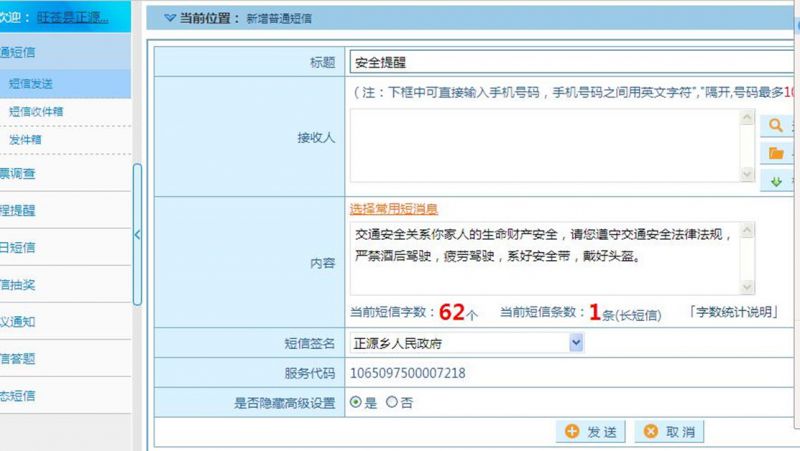The width and height of the screenshot is (800, 451).
Task: Click the sidebar collapse arrow handle
Action: pos(138,235)
